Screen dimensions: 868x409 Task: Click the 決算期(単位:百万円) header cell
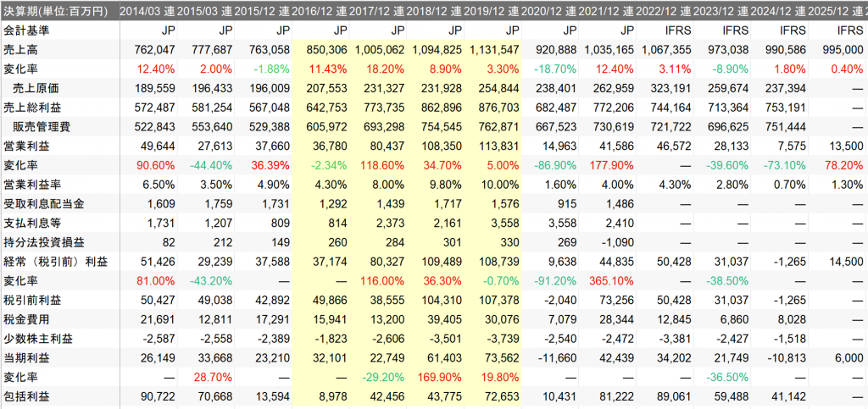point(55,12)
